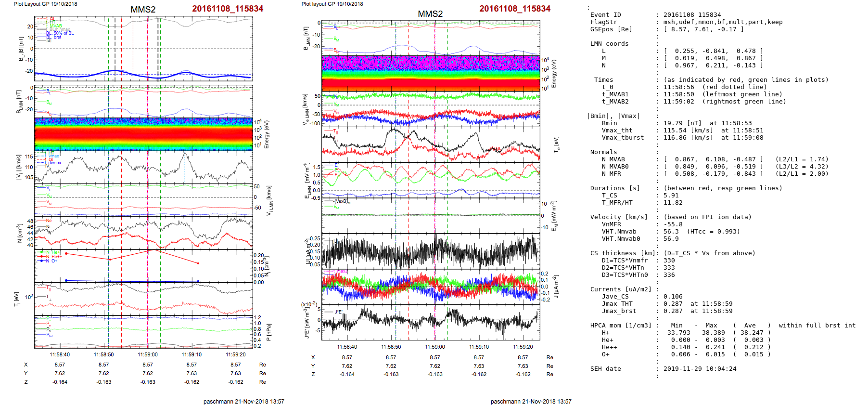Click the paschmann footer under the left plot
This screenshot has height=405, width=868.
pyautogui.click(x=243, y=401)
